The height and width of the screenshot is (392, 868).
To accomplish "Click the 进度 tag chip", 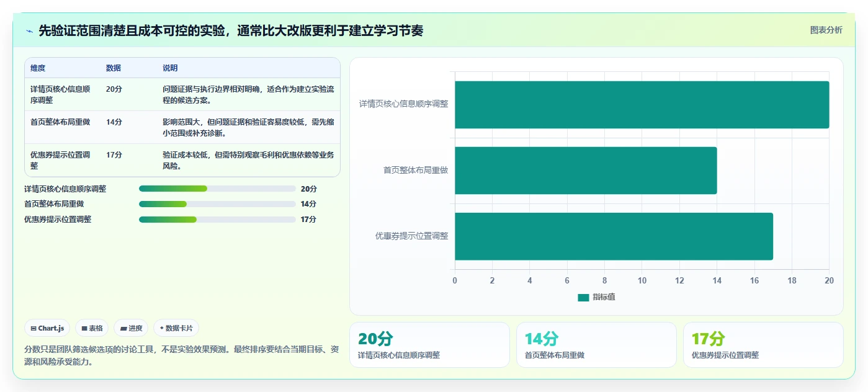I will 131,328.
